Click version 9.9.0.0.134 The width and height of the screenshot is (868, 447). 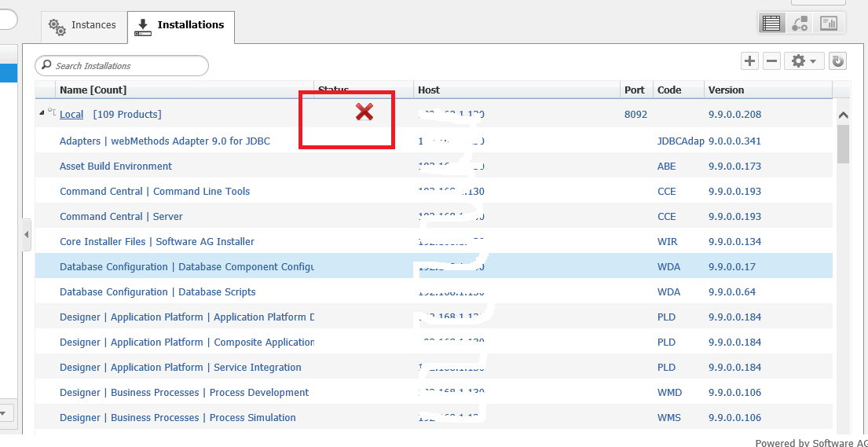734,241
